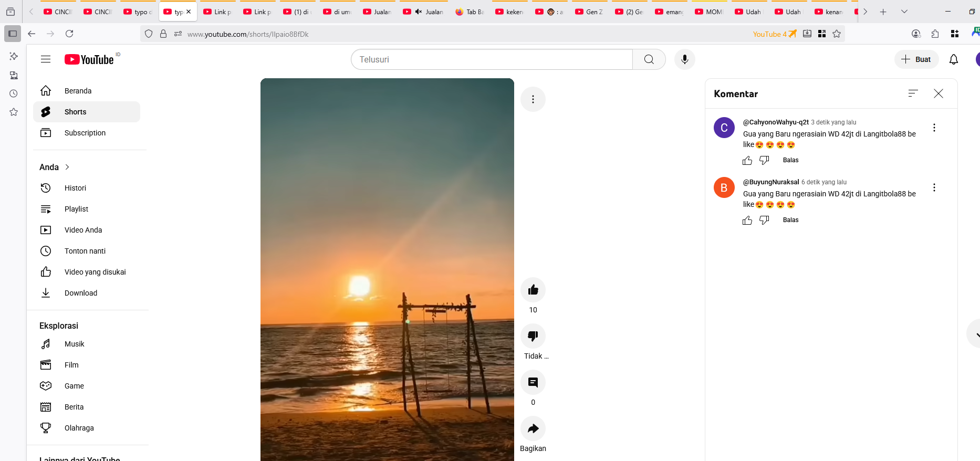Open Download page
Image resolution: width=980 pixels, height=461 pixels.
pyautogui.click(x=87, y=293)
